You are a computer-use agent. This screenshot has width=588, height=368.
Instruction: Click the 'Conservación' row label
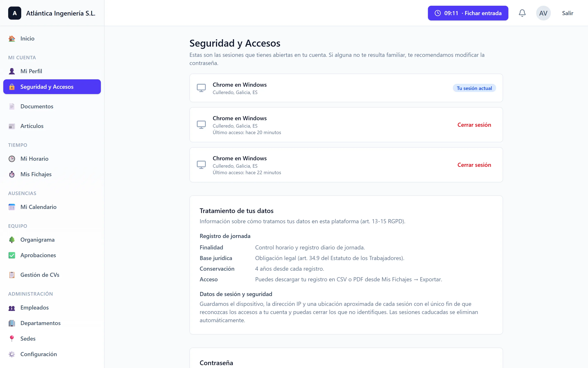[x=217, y=269]
